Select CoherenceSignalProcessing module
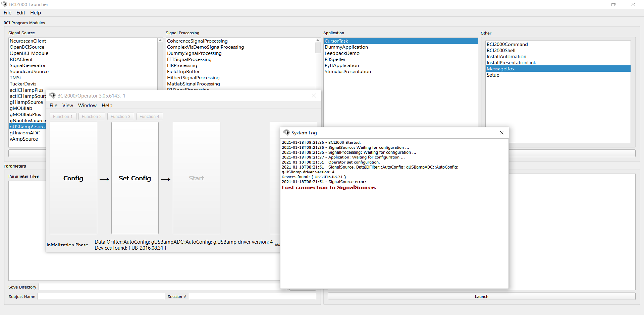 pyautogui.click(x=197, y=41)
